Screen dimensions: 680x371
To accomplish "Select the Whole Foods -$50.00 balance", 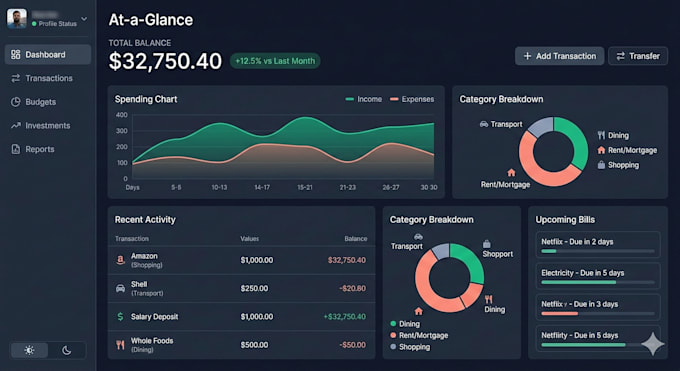I will 353,345.
